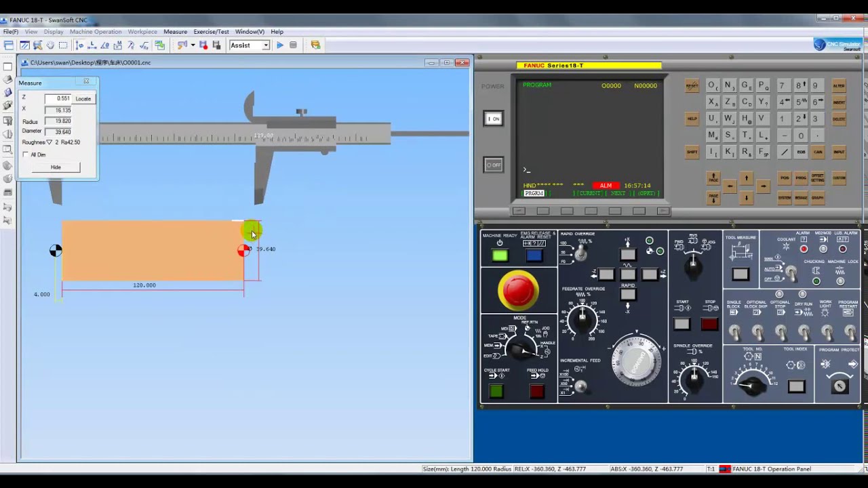The width and height of the screenshot is (868, 488).
Task: Click the roughness measure toolbar icon
Action: [x=144, y=45]
